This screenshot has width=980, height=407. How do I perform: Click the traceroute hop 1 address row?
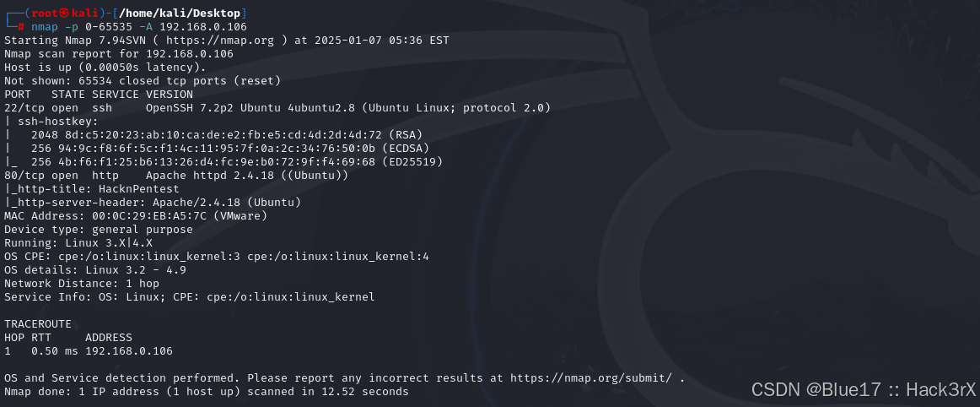coord(88,351)
